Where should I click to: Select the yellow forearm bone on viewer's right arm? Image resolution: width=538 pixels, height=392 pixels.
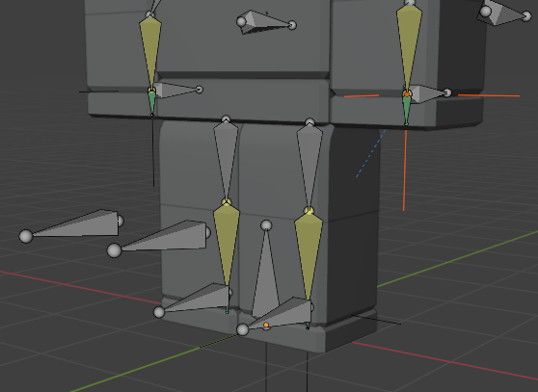click(x=409, y=44)
